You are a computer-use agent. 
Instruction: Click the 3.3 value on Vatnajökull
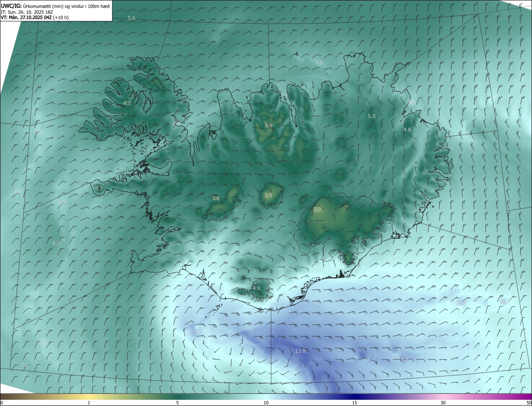click(317, 210)
